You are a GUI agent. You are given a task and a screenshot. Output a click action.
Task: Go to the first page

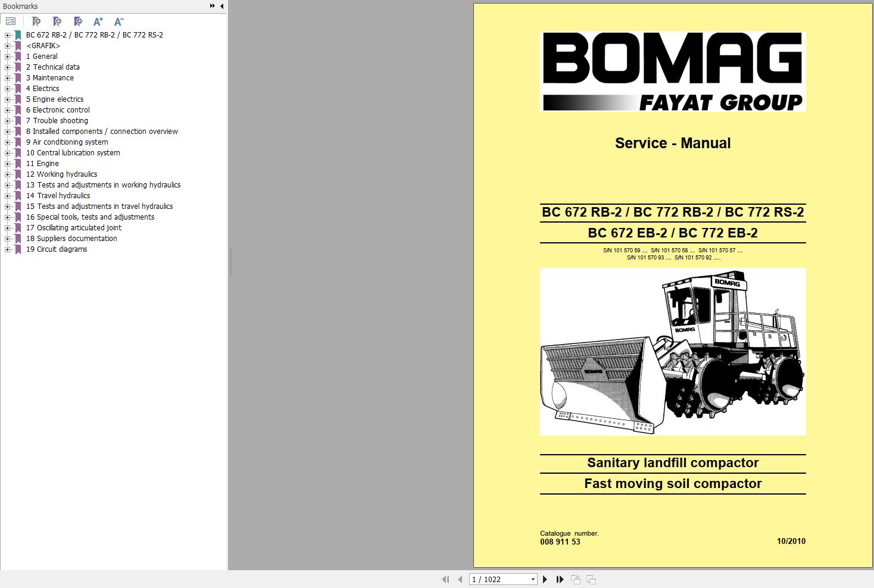click(445, 579)
